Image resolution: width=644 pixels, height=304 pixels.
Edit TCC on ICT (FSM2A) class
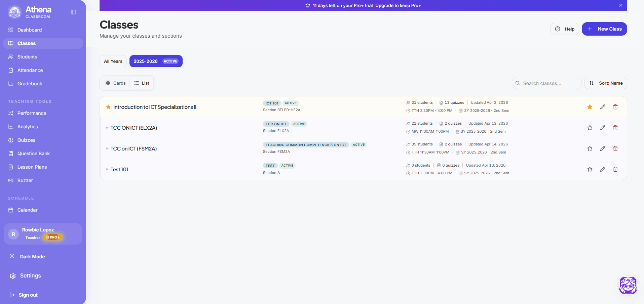pyautogui.click(x=603, y=148)
